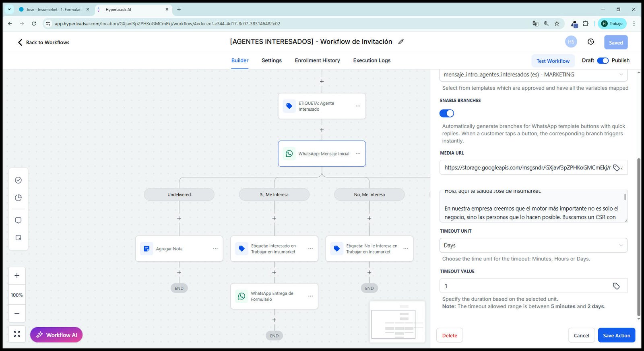The image size is (644, 351).
Task: Click the side panel vertical scrollbar
Action: 638,237
